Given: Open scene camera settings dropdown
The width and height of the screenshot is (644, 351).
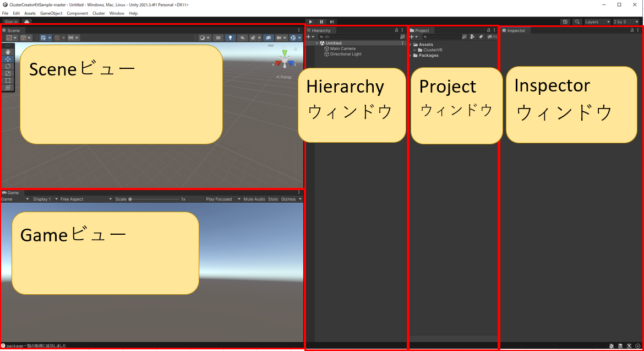Looking at the screenshot, I should click(x=281, y=38).
